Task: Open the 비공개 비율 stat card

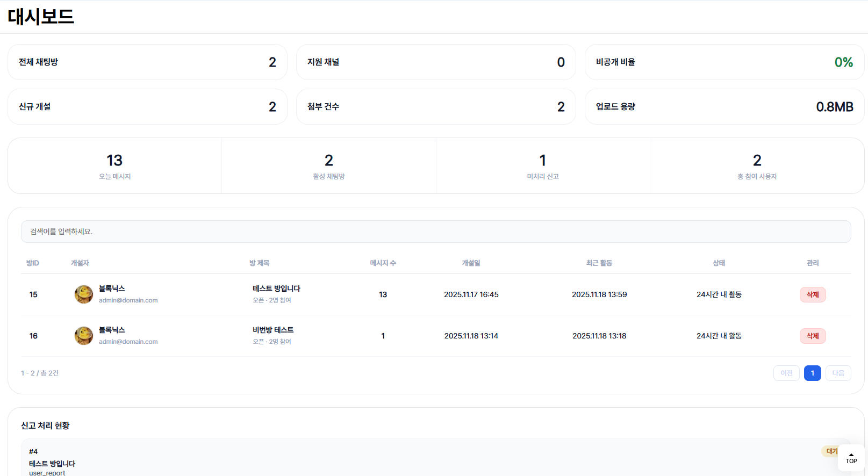Action: point(724,62)
